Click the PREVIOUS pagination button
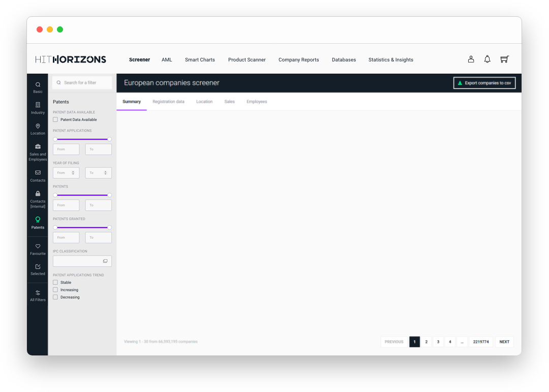Viewport: 549px width, 392px height. point(394,342)
